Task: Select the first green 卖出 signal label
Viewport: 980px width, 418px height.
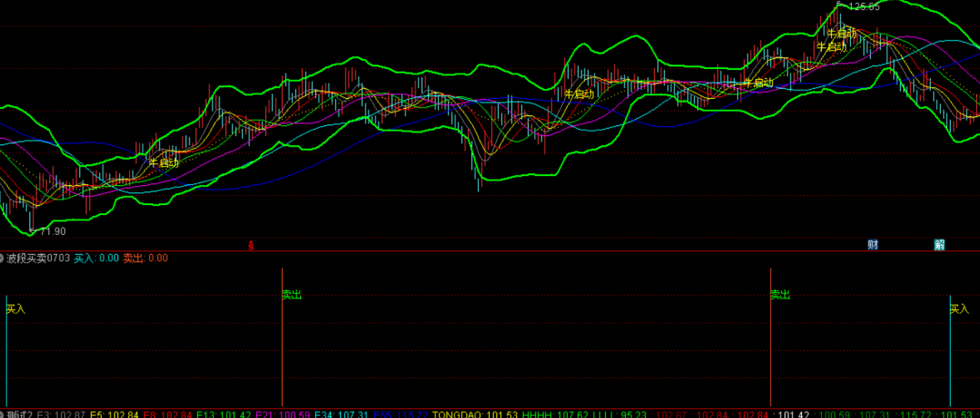Action: pos(292,295)
